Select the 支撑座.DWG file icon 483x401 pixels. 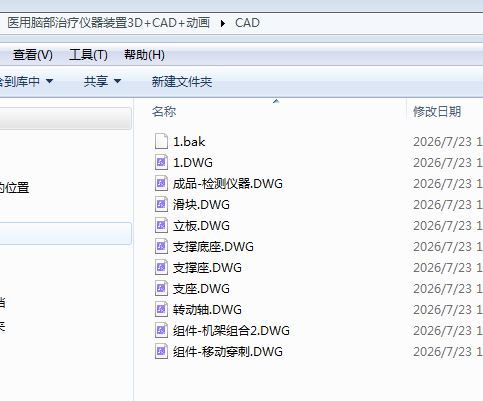[161, 267]
